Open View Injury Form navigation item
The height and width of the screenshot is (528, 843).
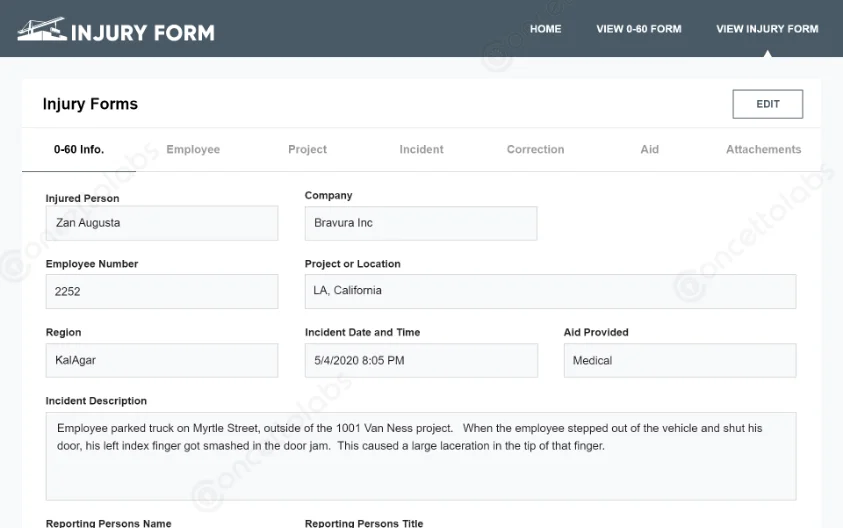coord(767,29)
